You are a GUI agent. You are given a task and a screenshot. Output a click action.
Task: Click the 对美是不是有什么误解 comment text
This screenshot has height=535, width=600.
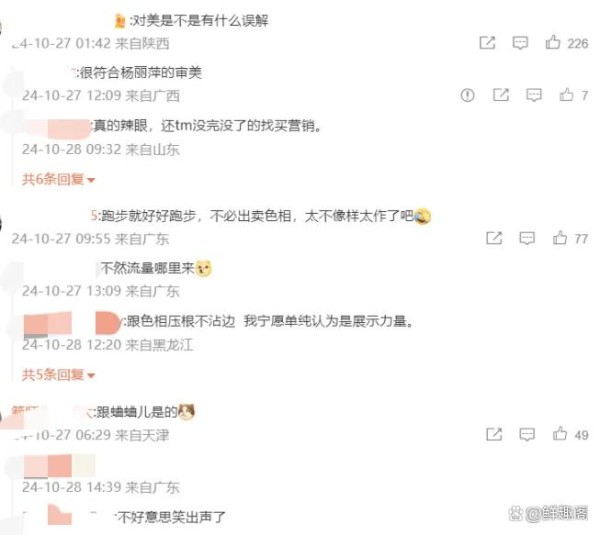[200, 20]
